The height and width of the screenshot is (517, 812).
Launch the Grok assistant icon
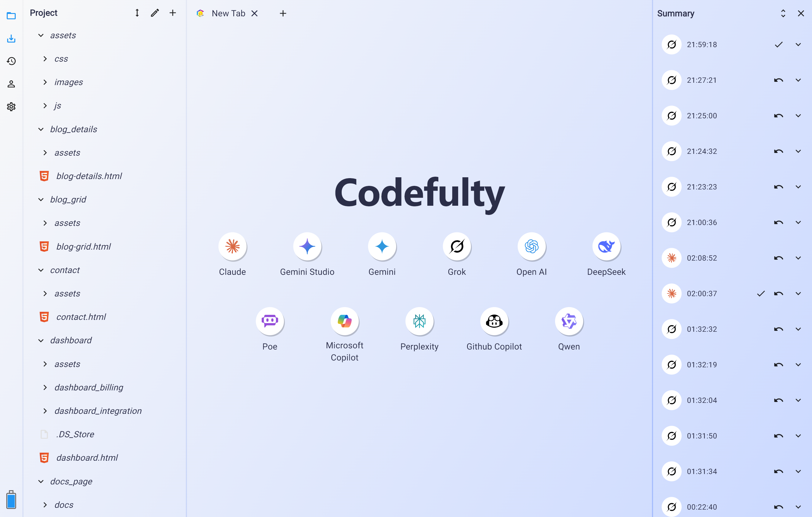(x=457, y=247)
